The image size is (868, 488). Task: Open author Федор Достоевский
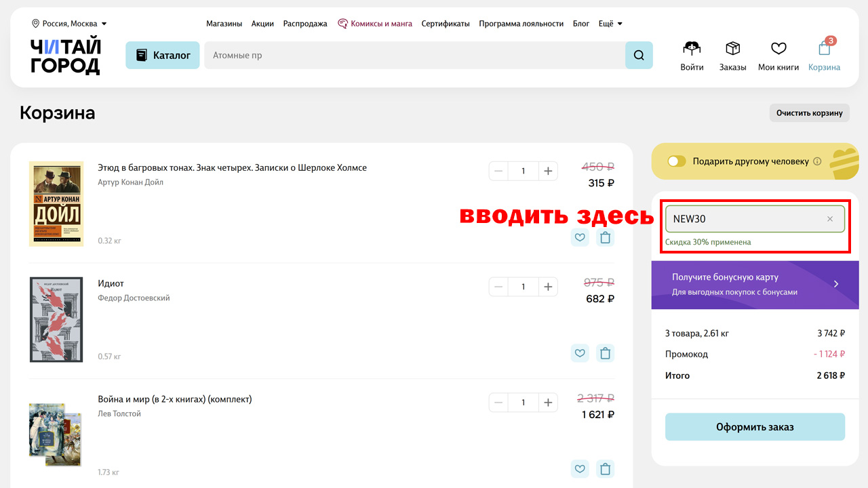pos(134,298)
